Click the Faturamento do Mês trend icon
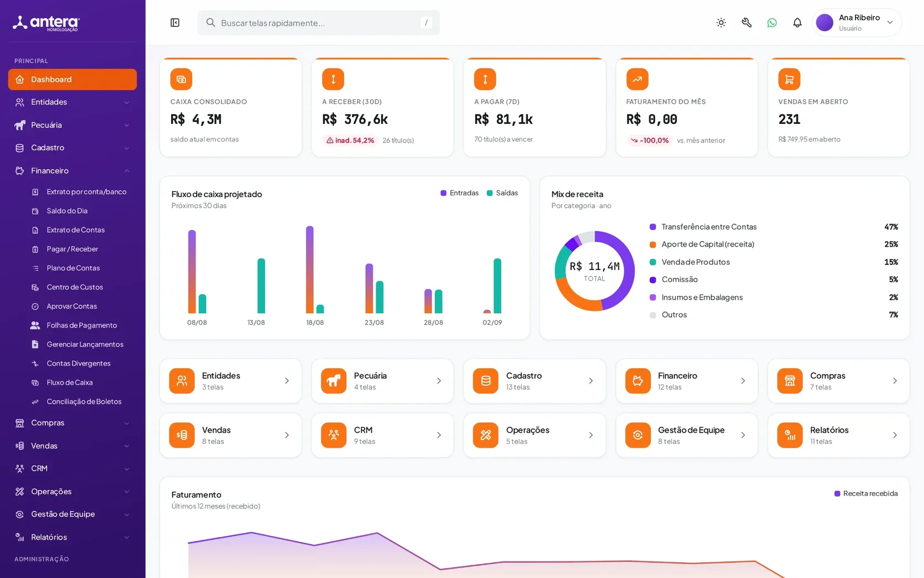 [x=637, y=79]
